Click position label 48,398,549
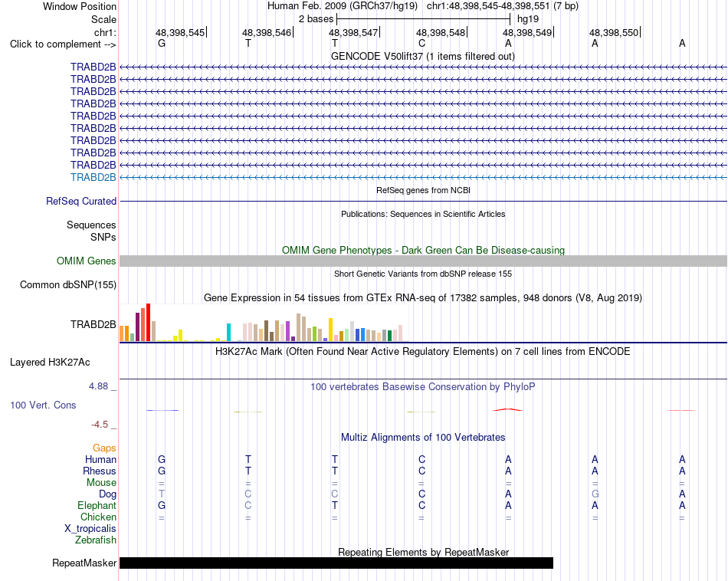The image size is (728, 581). [527, 32]
